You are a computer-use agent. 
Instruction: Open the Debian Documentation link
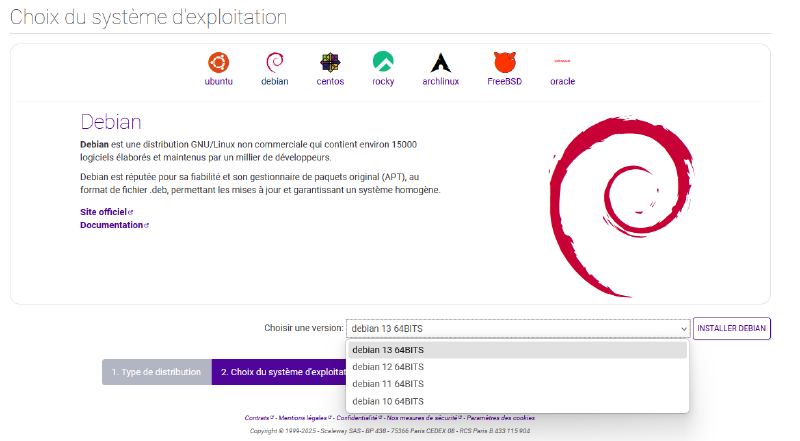tap(114, 225)
